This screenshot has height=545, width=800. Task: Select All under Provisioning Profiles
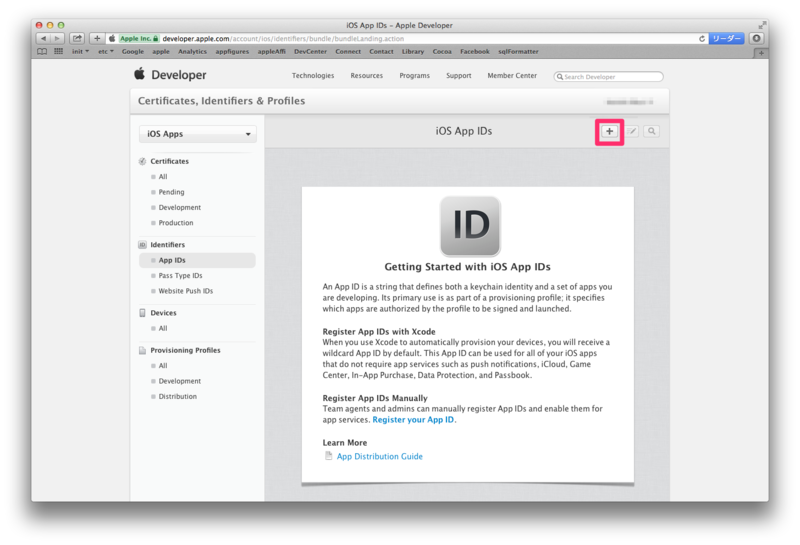163,365
